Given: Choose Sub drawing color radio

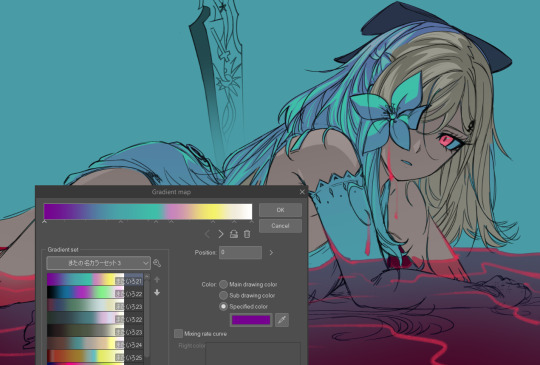Looking at the screenshot, I should pyautogui.click(x=224, y=295).
